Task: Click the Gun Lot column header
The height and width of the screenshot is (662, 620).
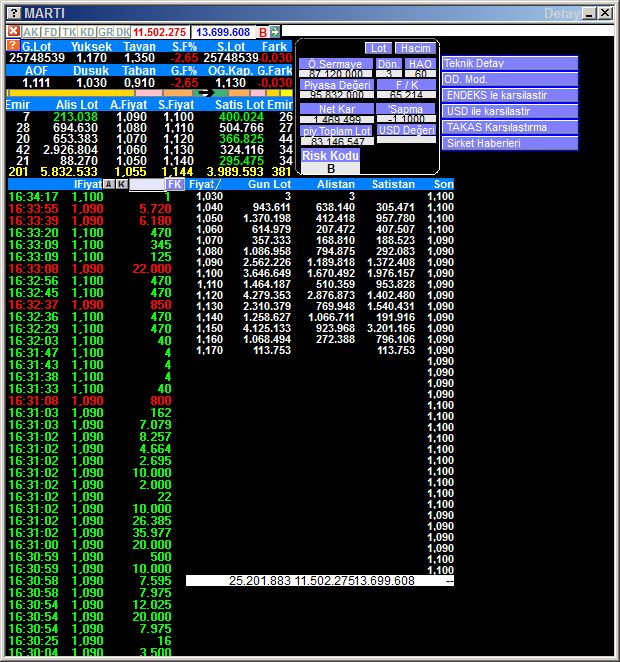Action: [x=269, y=184]
